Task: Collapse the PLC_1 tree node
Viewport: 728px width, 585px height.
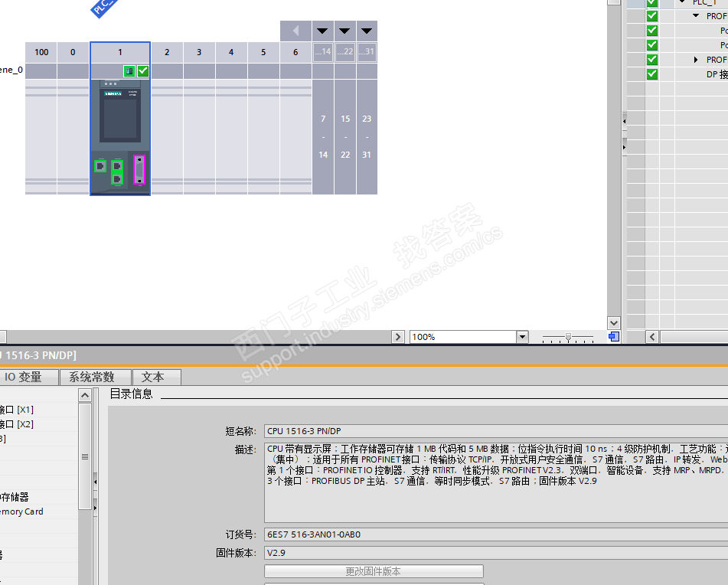Action: tap(683, 2)
